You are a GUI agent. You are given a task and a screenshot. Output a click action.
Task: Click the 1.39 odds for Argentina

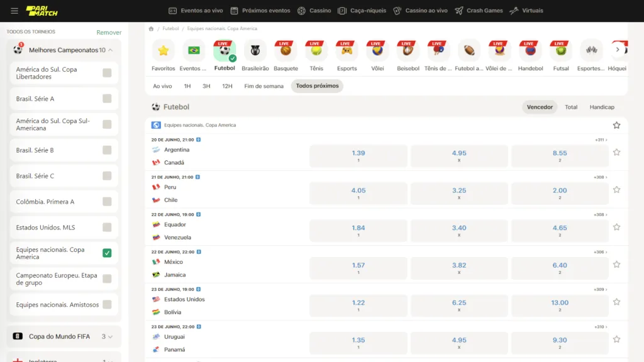click(x=358, y=152)
